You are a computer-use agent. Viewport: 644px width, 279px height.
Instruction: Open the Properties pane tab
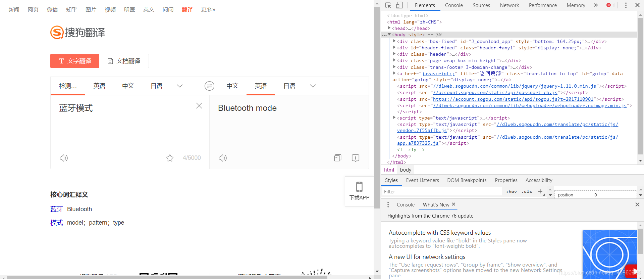tap(506, 180)
